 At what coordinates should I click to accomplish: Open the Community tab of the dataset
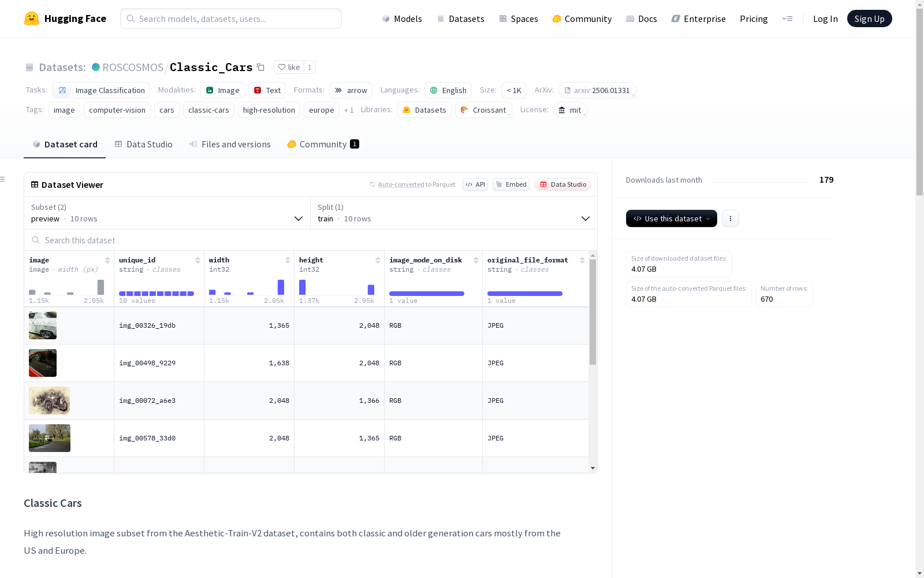coord(323,144)
